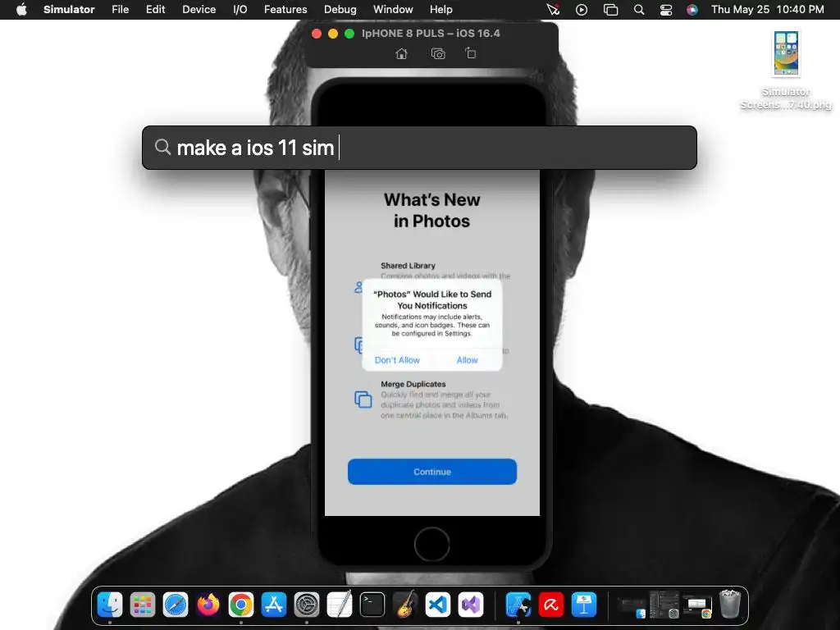Rotate the simulator device using rotate icon
The image size is (840, 630).
(x=470, y=53)
